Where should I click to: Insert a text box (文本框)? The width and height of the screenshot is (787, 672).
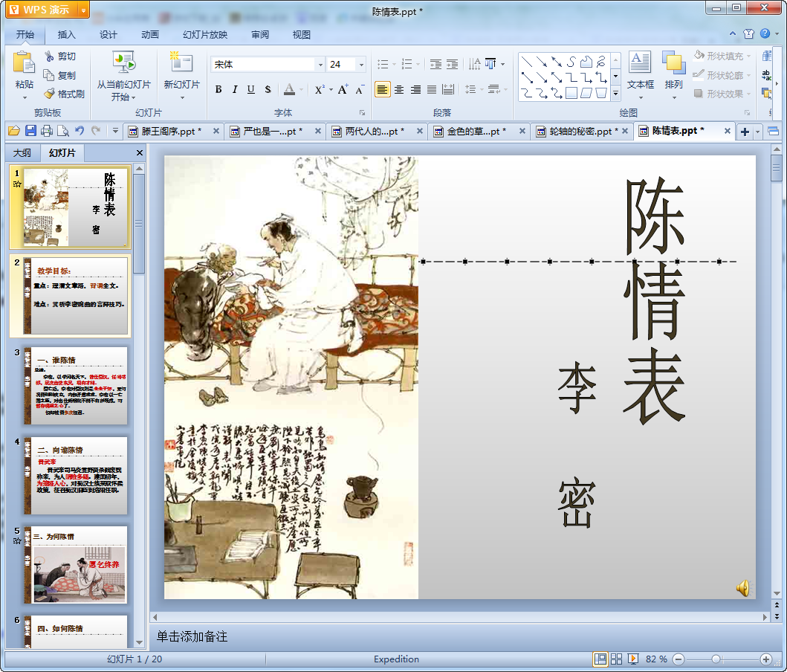coord(640,71)
